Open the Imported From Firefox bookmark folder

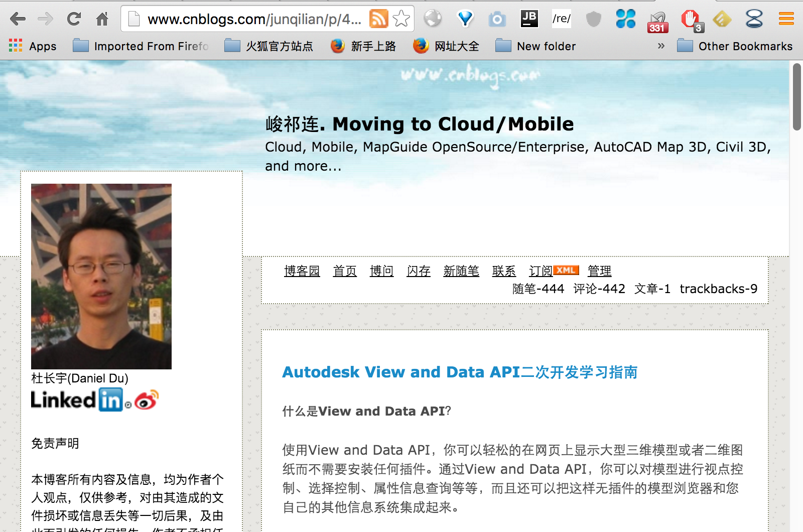pos(141,46)
